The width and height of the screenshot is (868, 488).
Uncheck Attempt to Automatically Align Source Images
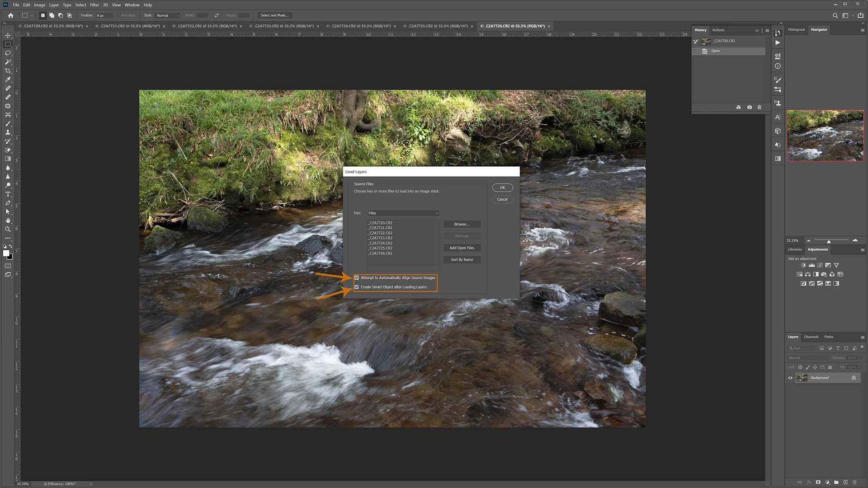click(357, 278)
